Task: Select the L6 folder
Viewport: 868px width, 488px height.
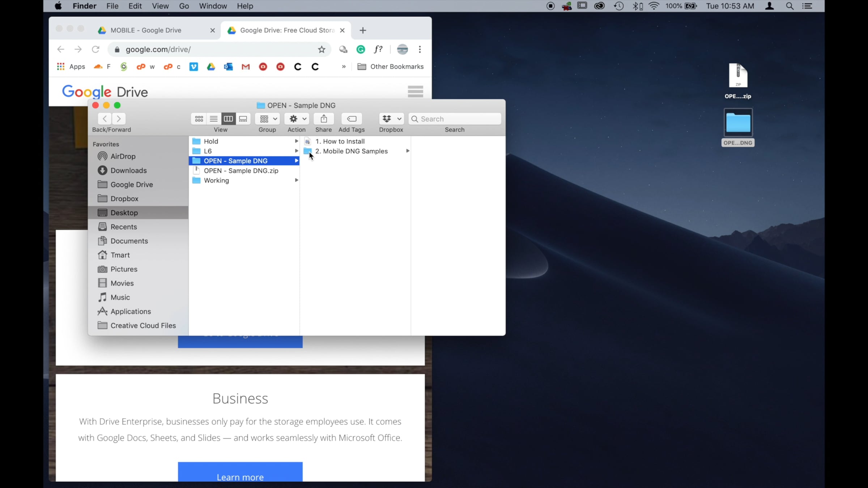Action: tap(244, 151)
